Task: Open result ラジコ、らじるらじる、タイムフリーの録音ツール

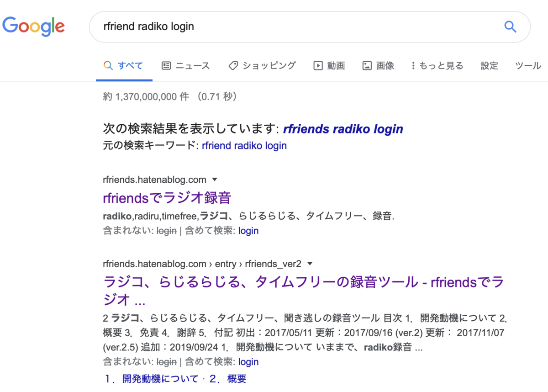Action: (x=303, y=291)
